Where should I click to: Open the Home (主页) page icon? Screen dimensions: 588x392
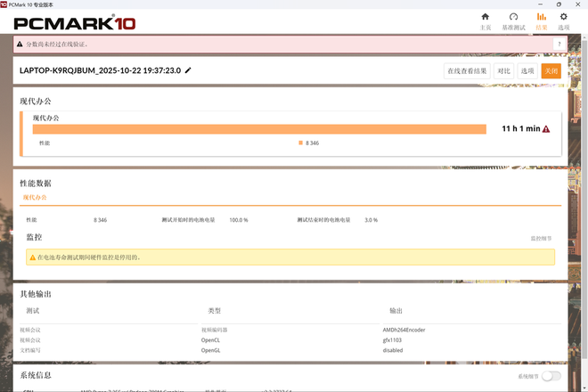tap(486, 16)
